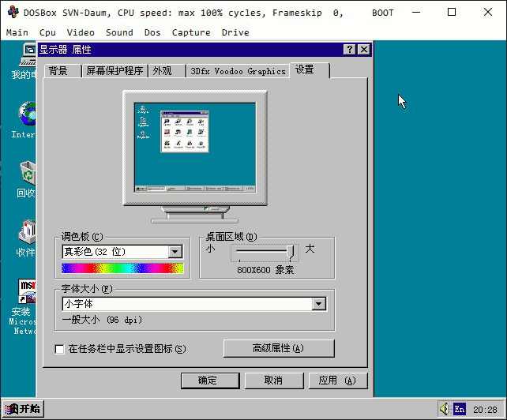Click the 开始 Start button
Image resolution: width=507 pixels, height=420 pixels.
click(x=23, y=409)
